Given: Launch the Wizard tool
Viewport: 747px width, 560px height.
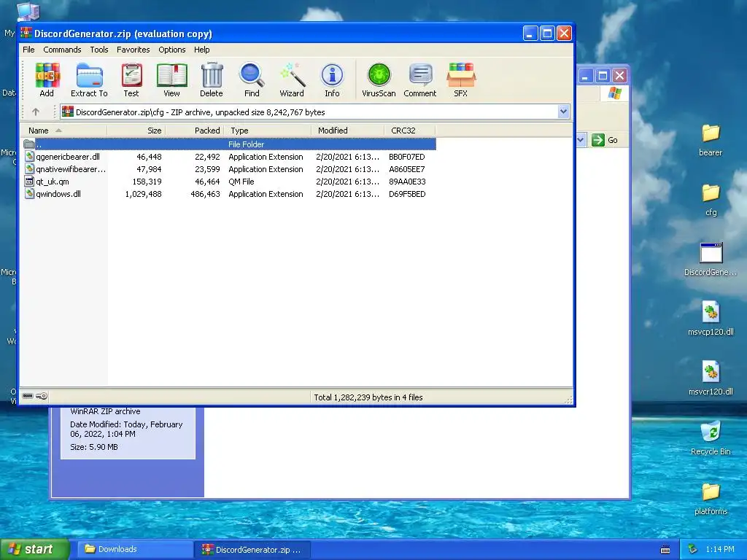Looking at the screenshot, I should (292, 79).
